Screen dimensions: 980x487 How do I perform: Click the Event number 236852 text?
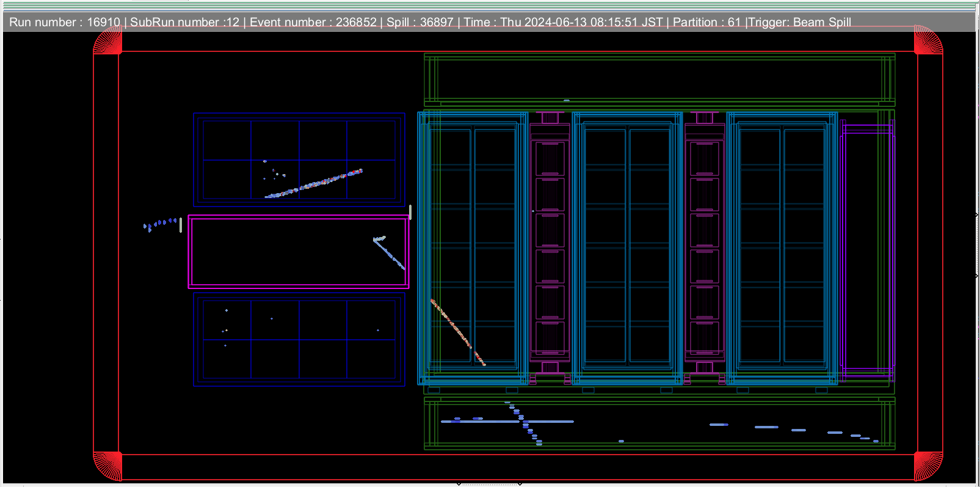[x=313, y=23]
